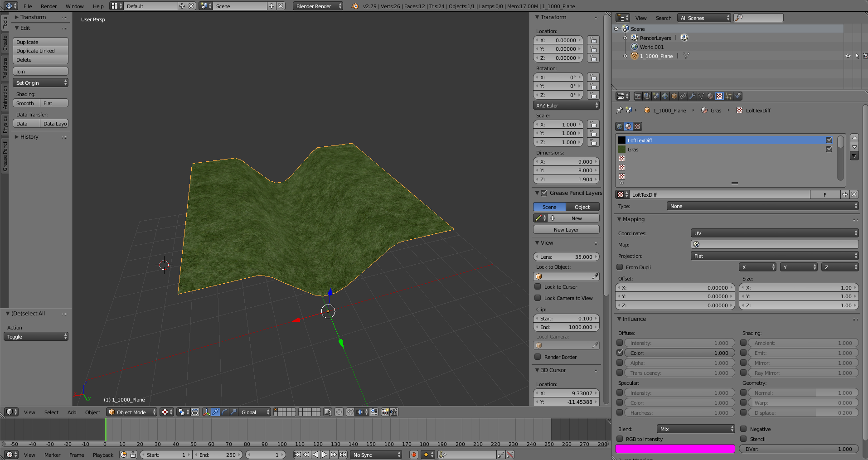868x460 pixels.
Task: Open the Physics properties tab
Action: coord(737,96)
